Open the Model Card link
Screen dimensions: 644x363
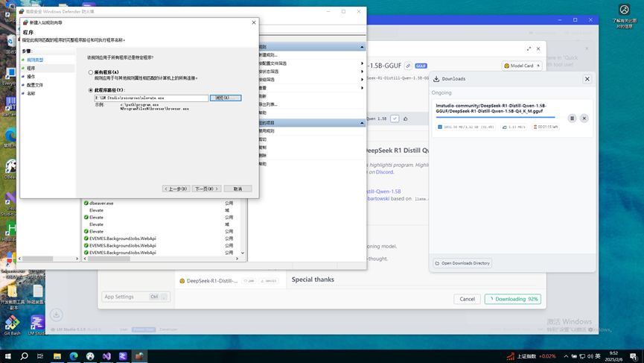(522, 66)
